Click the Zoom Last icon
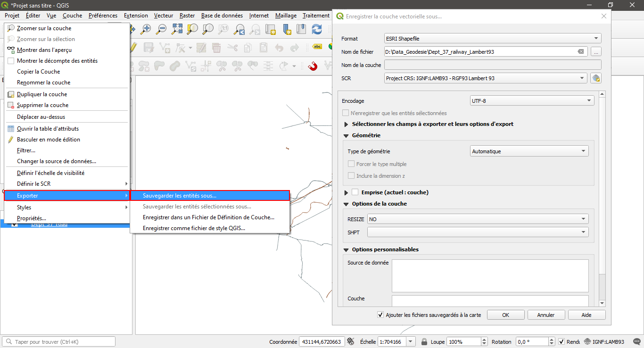Viewport: 644px width, 348px height. pyautogui.click(x=240, y=29)
